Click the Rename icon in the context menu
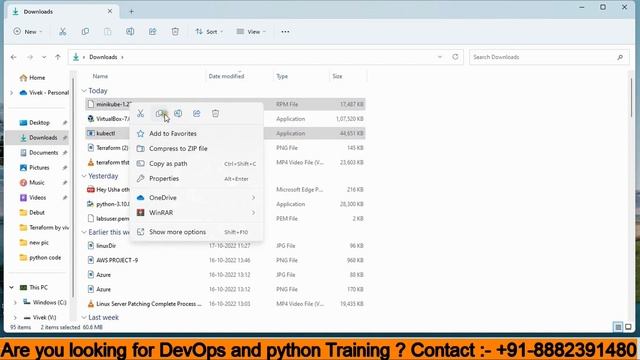The image size is (640, 360). pos(178,113)
